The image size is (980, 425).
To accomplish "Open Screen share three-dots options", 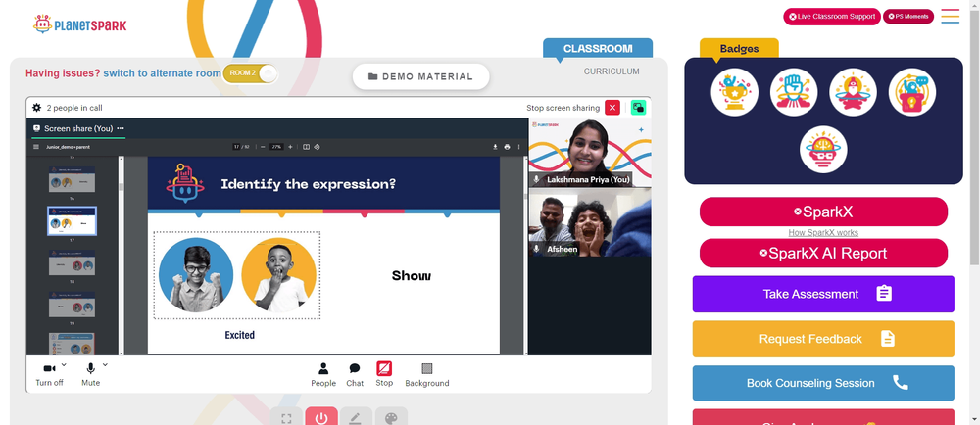I will pos(120,128).
